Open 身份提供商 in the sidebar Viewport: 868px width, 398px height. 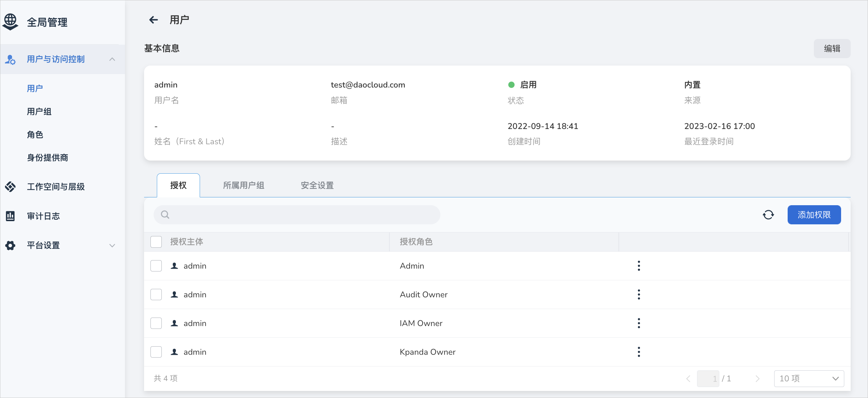[x=47, y=158]
